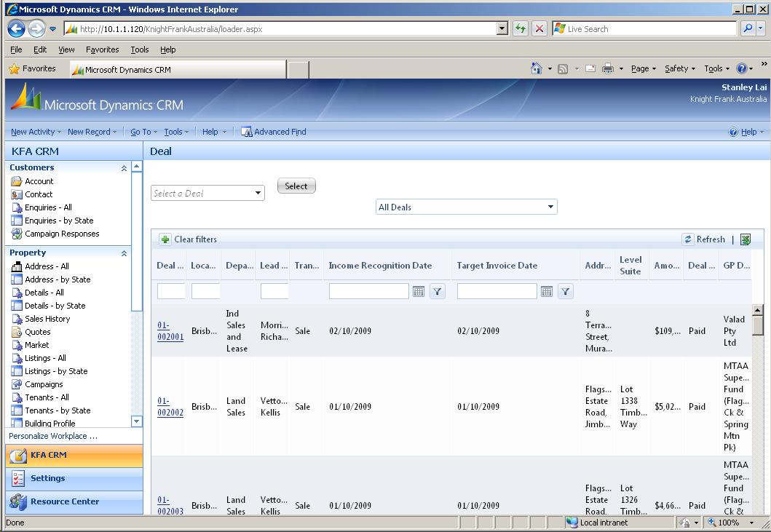Image resolution: width=771 pixels, height=532 pixels.
Task: Open Target Invoice Date calendar picker
Action: [547, 292]
